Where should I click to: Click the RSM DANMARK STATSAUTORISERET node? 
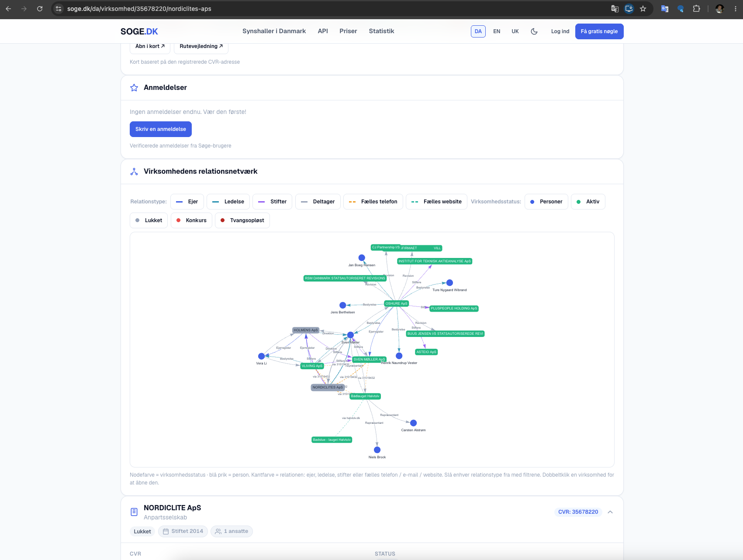click(345, 278)
